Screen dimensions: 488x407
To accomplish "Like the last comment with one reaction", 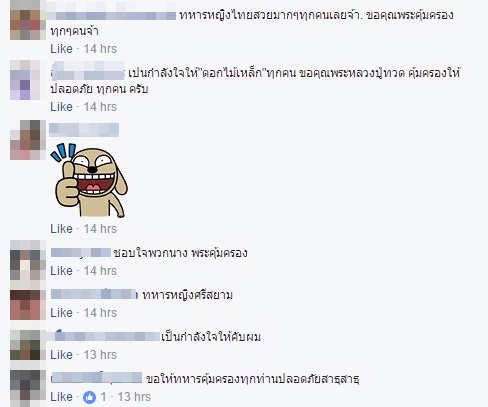I will click(x=61, y=397).
